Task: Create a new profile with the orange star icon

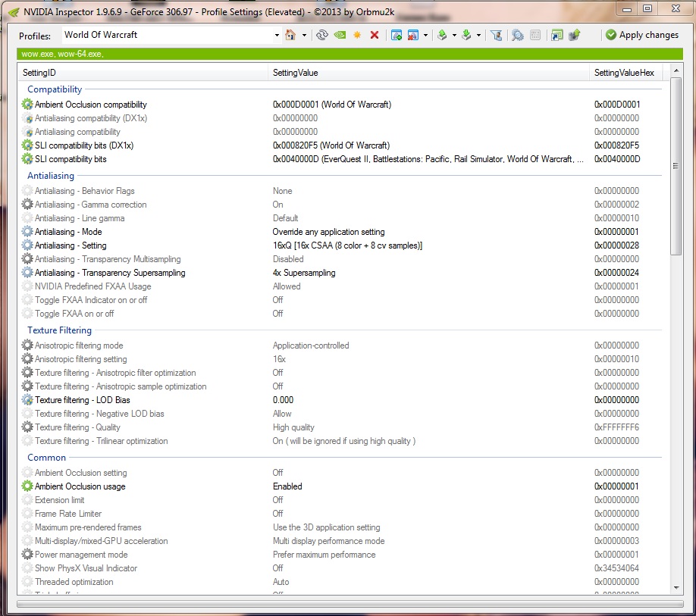Action: coord(357,35)
